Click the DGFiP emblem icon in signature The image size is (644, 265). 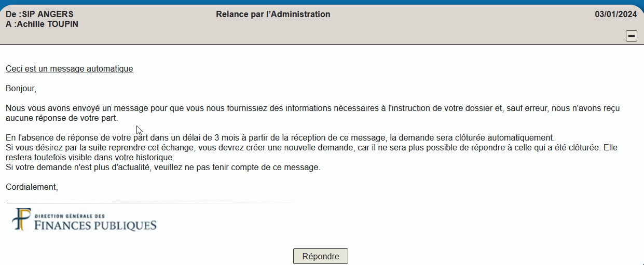pyautogui.click(x=21, y=219)
